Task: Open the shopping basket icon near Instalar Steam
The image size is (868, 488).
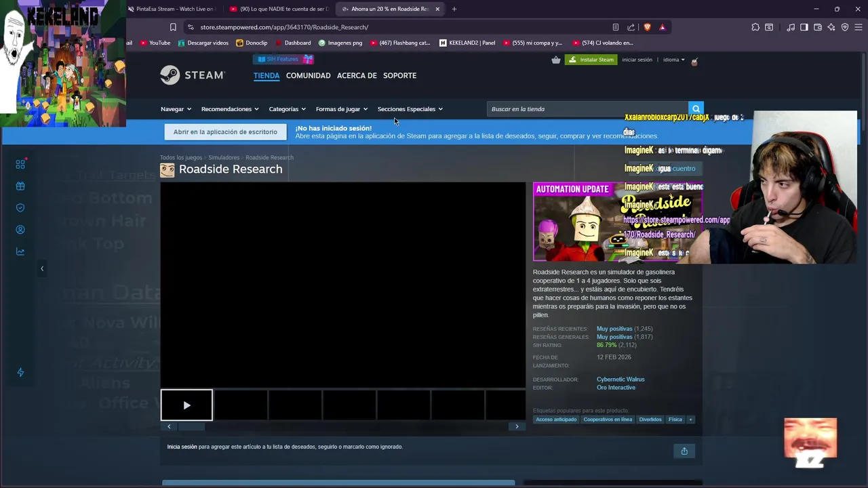Action: [x=556, y=60]
